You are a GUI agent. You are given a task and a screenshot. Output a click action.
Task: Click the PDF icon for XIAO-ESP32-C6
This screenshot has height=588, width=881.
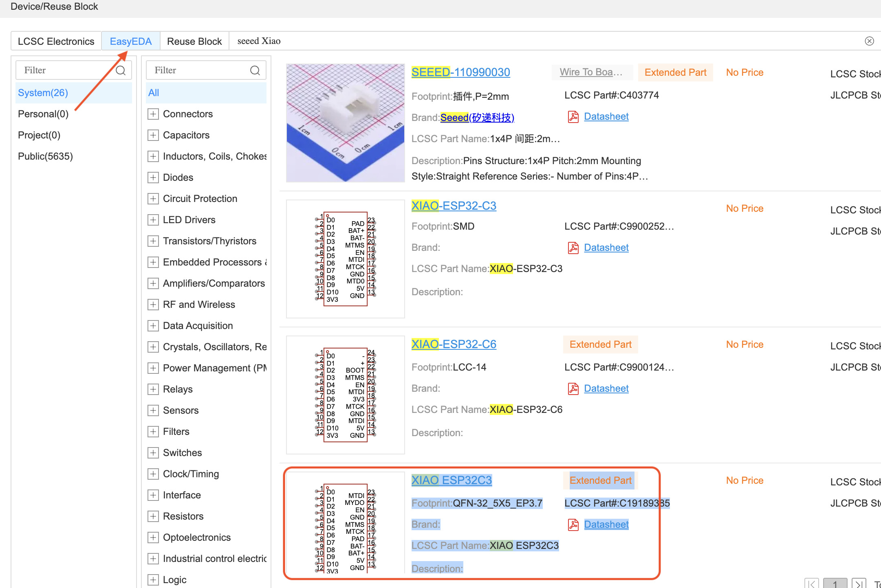tap(573, 389)
